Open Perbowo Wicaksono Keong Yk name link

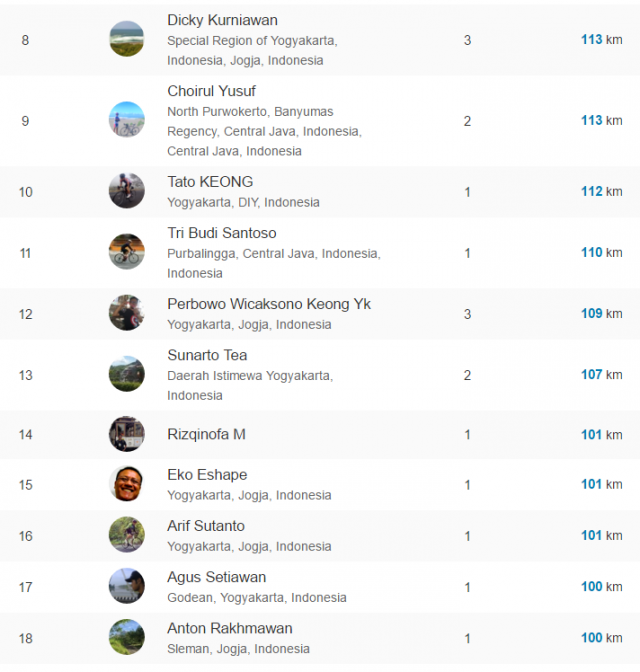tap(268, 304)
